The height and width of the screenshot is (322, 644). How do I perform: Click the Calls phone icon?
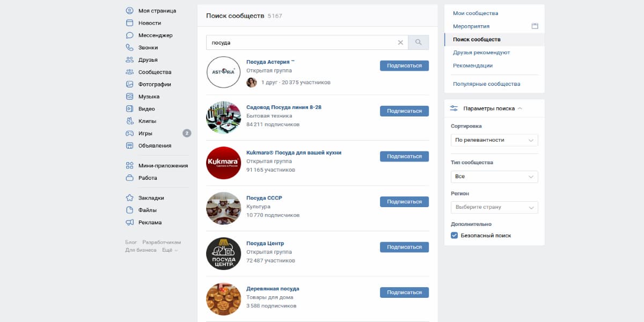(129, 48)
